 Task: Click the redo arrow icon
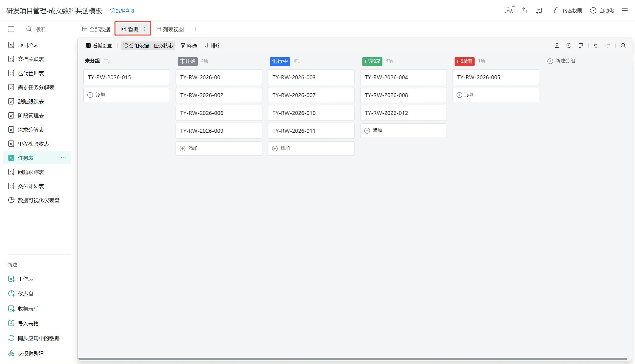608,46
